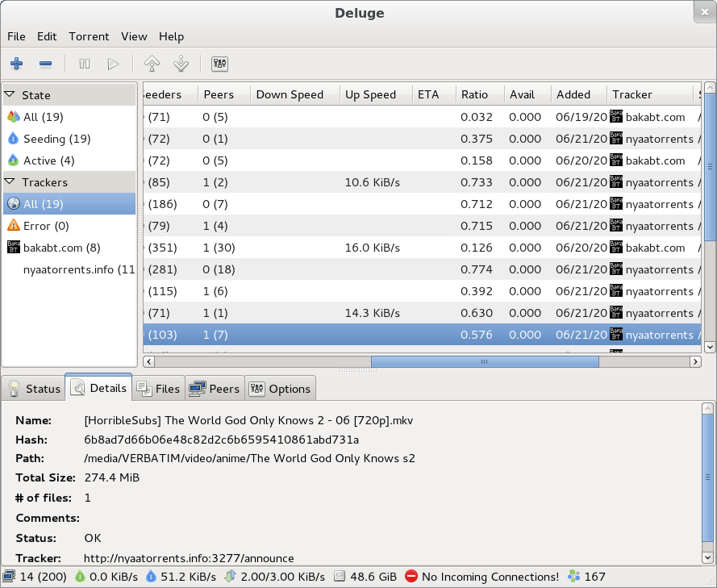717x588 pixels.
Task: Click the nyaatorrents.info announce tracker URL
Action: point(189,558)
